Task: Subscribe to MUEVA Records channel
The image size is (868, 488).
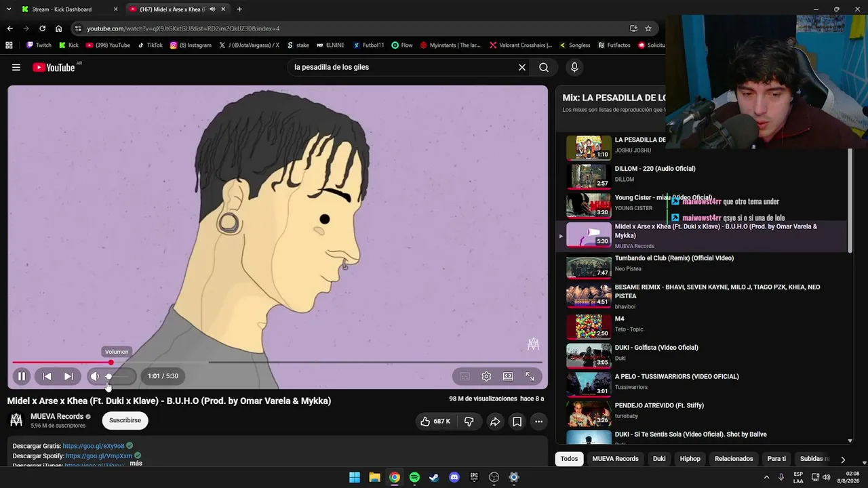Action: (x=125, y=420)
